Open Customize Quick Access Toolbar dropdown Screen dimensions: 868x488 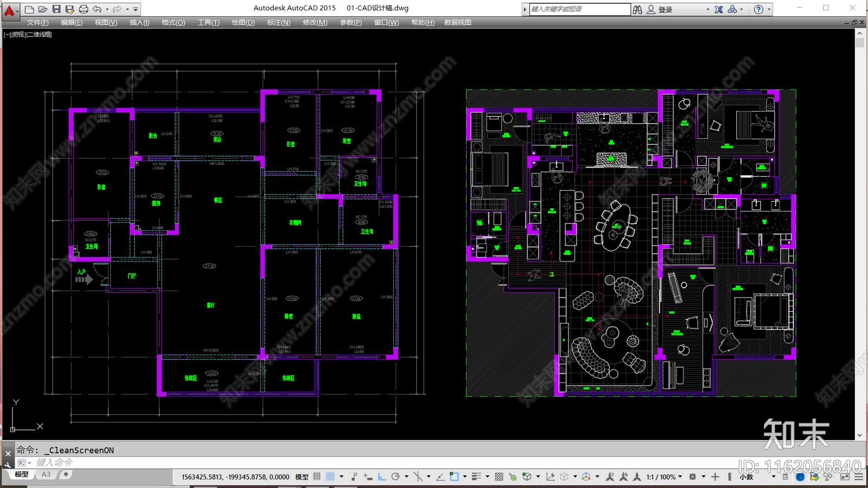pyautogui.click(x=136, y=9)
